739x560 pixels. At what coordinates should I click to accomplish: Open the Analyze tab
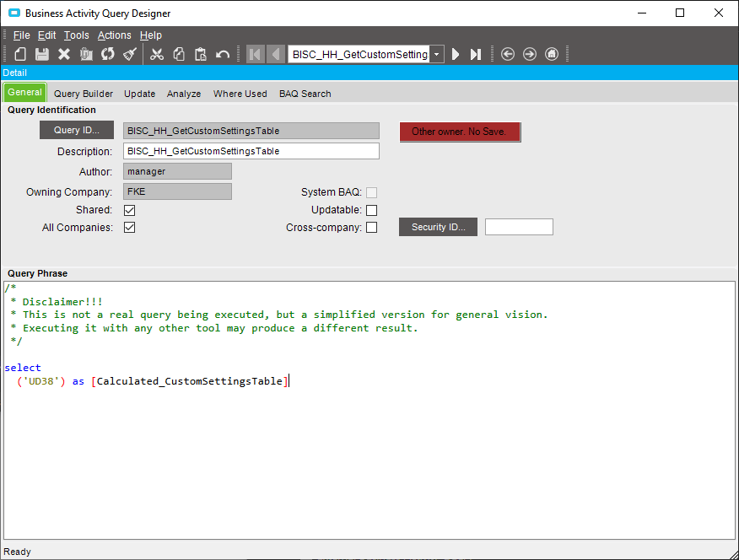[184, 94]
